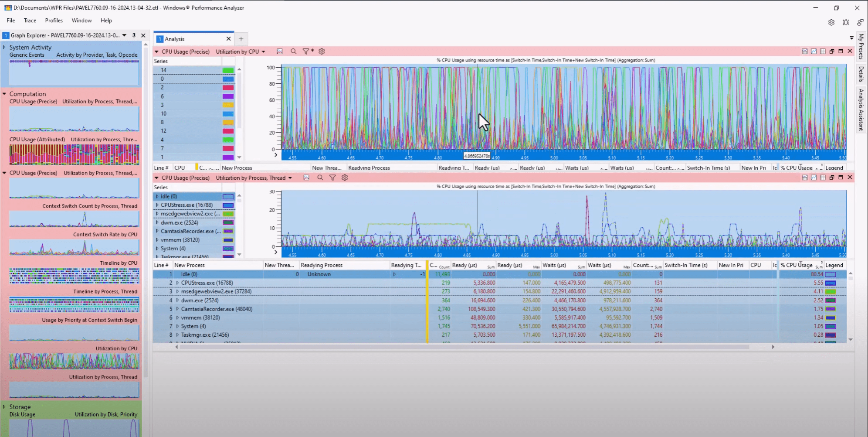The image size is (868, 437).
Task: Open the Details side tab
Action: tap(861, 74)
